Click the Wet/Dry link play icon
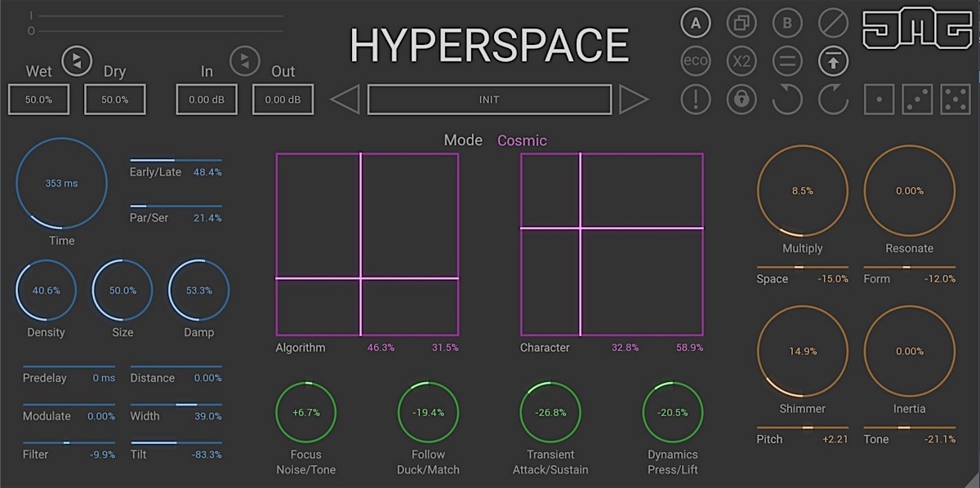The image size is (980, 488). click(77, 60)
